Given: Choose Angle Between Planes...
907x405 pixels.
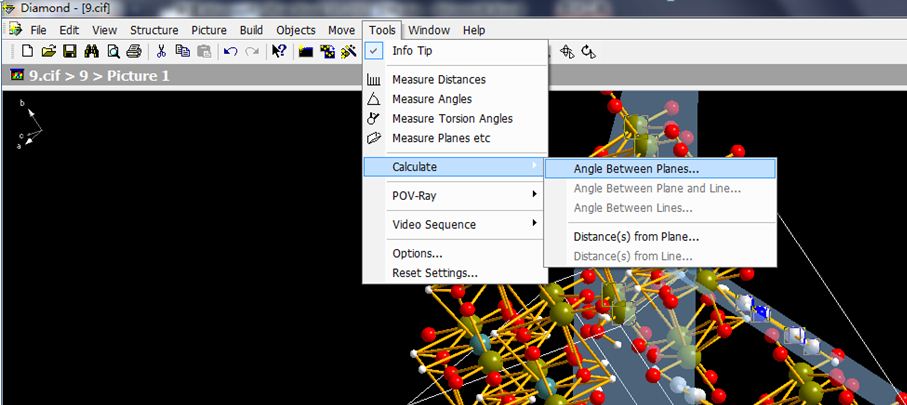Looking at the screenshot, I should pos(660,169).
